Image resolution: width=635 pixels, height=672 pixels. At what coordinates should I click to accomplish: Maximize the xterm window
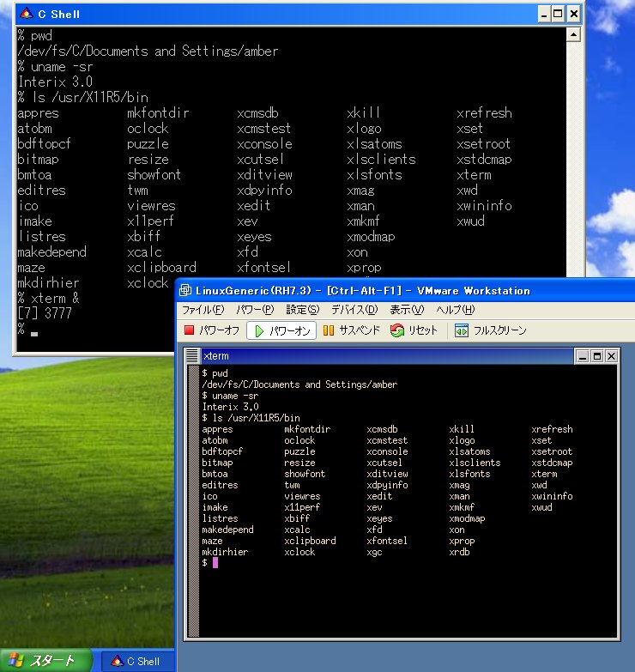point(597,356)
